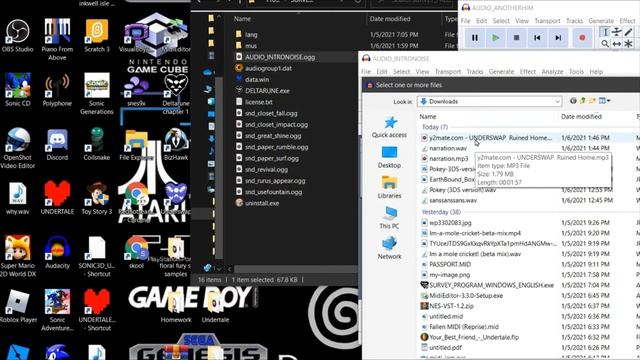640x360 pixels.
Task: Open Transport menu in AUDIO_ANOTHERHIM window
Action: [x=547, y=20]
